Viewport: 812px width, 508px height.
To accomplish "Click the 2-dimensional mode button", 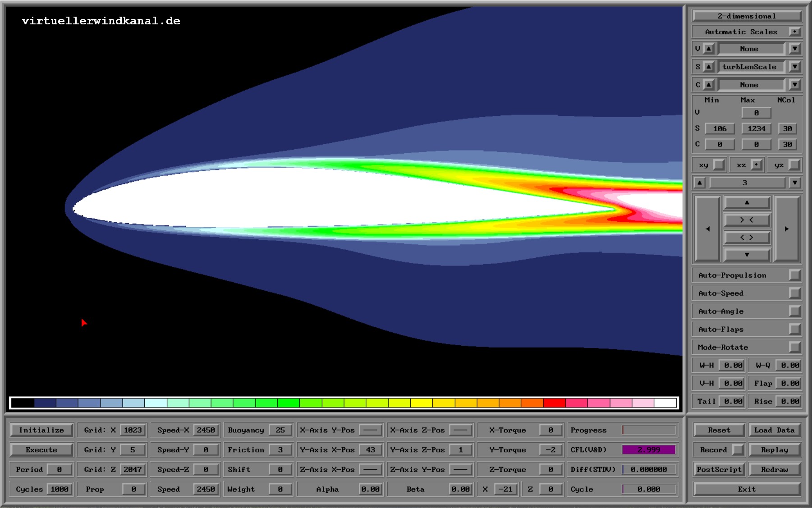I will click(x=747, y=16).
